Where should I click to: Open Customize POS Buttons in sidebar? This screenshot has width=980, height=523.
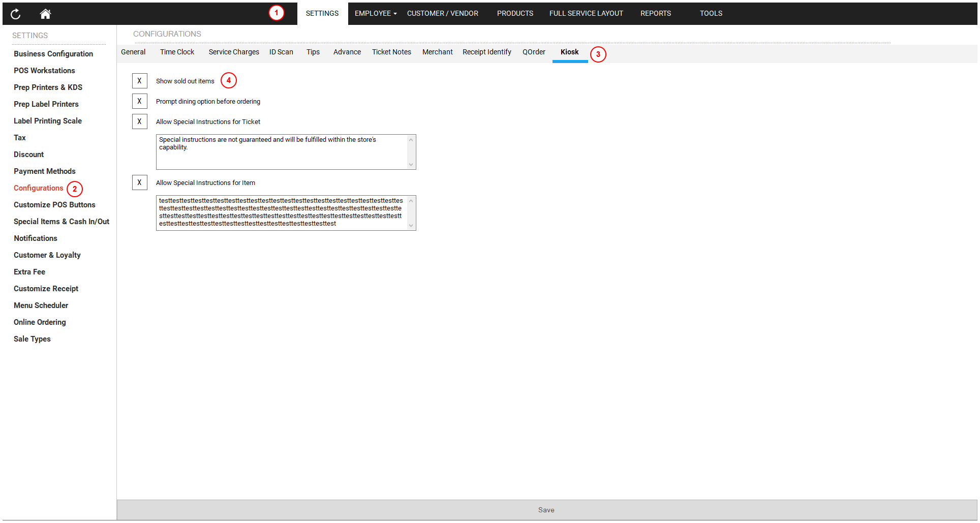[54, 205]
